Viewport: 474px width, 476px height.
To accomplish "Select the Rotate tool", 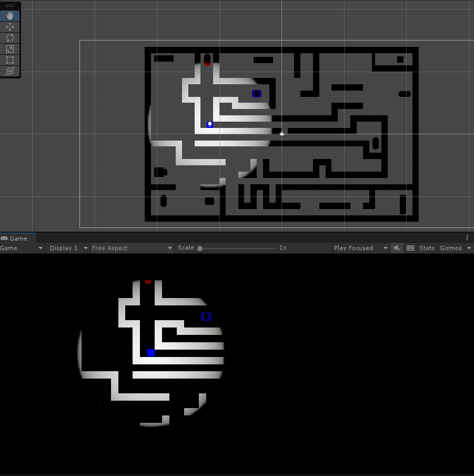I will pyautogui.click(x=9, y=37).
